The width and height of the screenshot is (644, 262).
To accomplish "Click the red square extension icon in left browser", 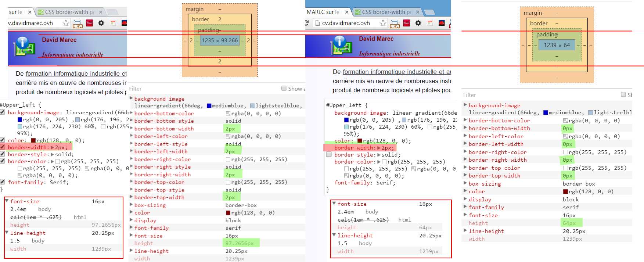I will tap(89, 23).
